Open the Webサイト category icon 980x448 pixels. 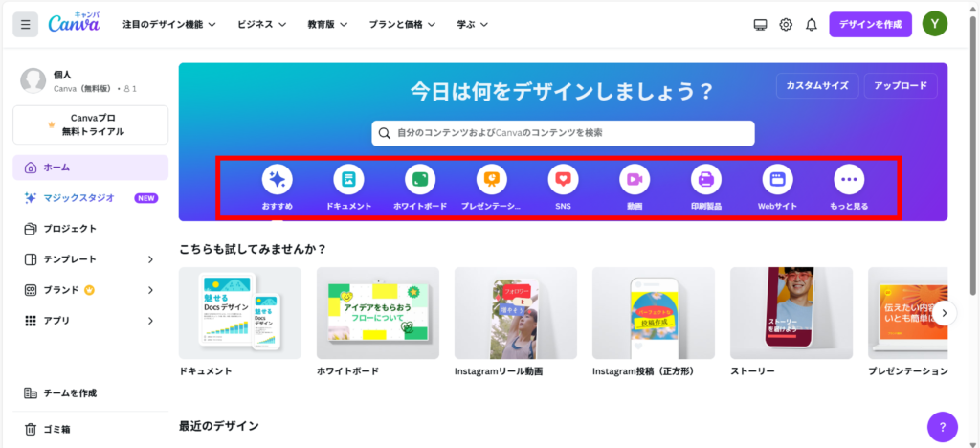pos(778,179)
